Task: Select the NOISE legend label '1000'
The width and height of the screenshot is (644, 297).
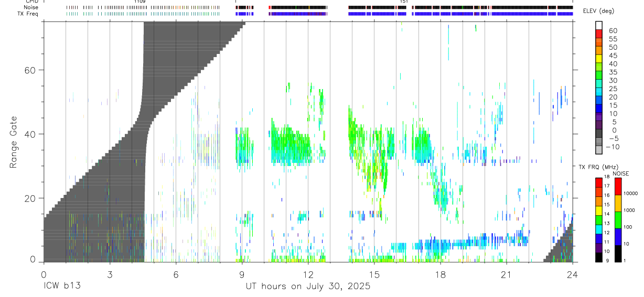Action: [629, 210]
